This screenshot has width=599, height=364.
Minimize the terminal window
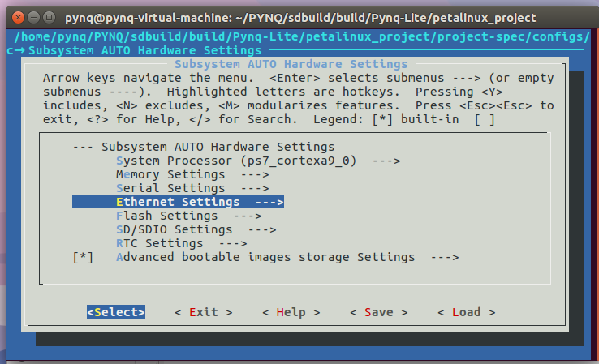33,18
